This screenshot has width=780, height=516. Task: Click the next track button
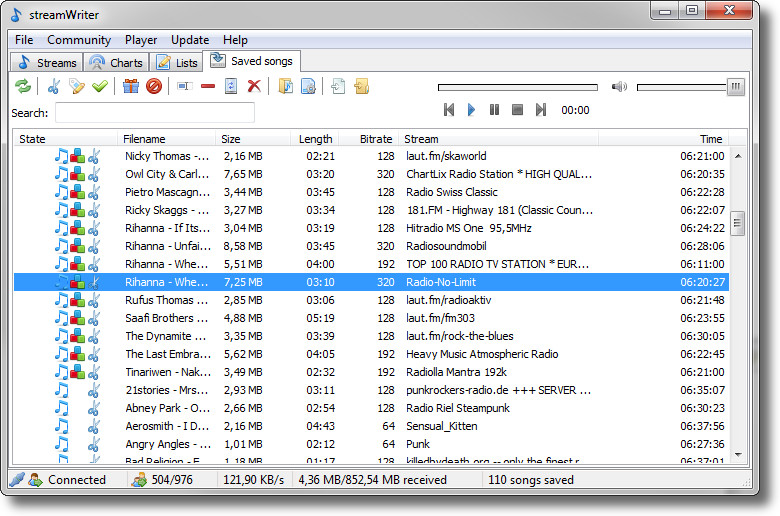[541, 109]
